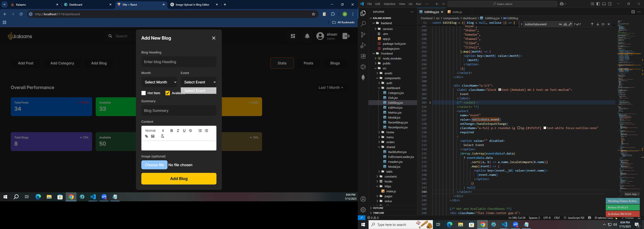Open Blogs section on dashboard
The width and height of the screenshot is (644, 229).
click(x=335, y=63)
